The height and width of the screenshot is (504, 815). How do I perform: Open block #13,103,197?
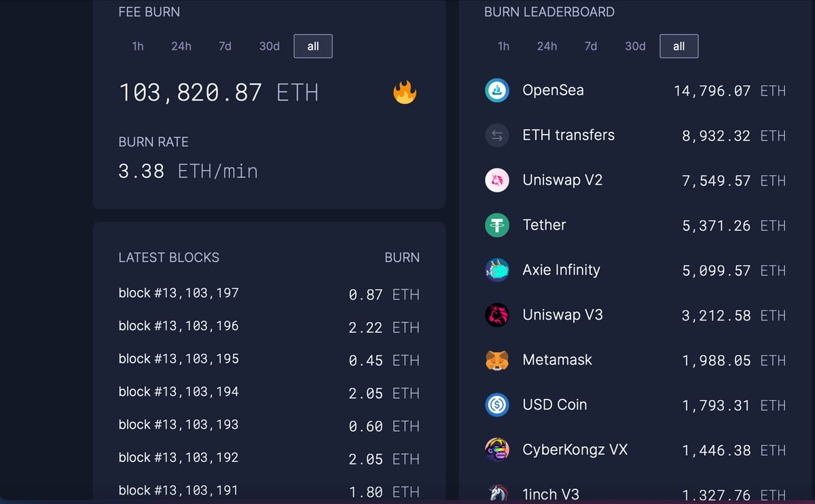point(179,293)
